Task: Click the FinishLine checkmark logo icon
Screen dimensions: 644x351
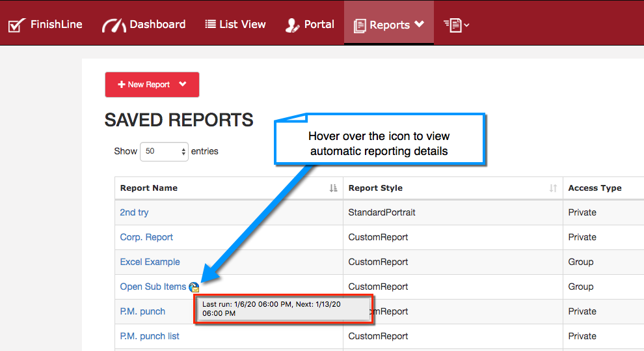Action: point(16,25)
